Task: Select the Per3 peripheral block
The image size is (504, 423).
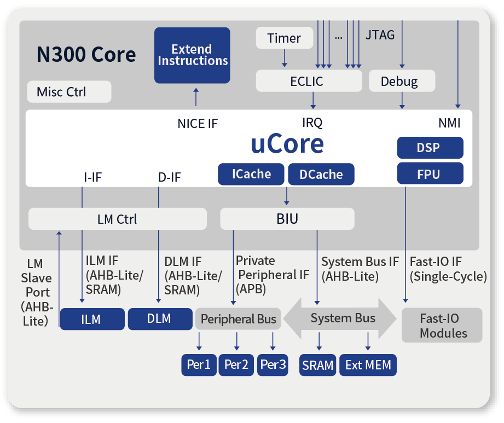Action: pos(273,365)
